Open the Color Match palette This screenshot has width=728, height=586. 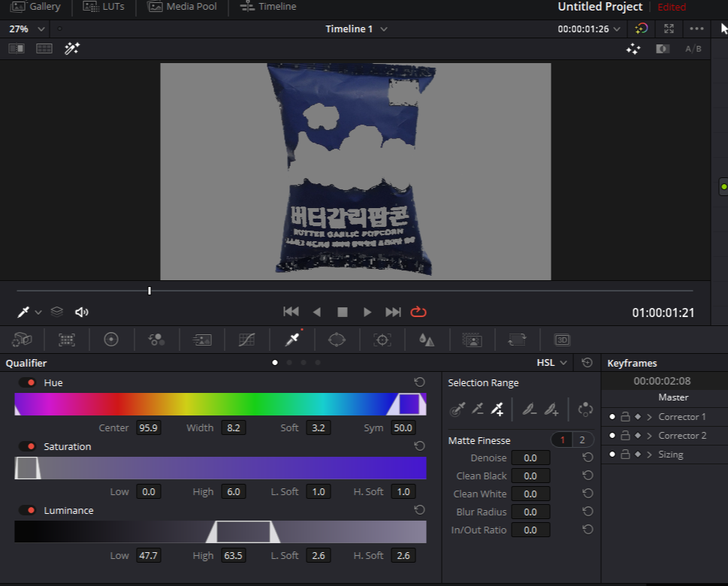67,340
